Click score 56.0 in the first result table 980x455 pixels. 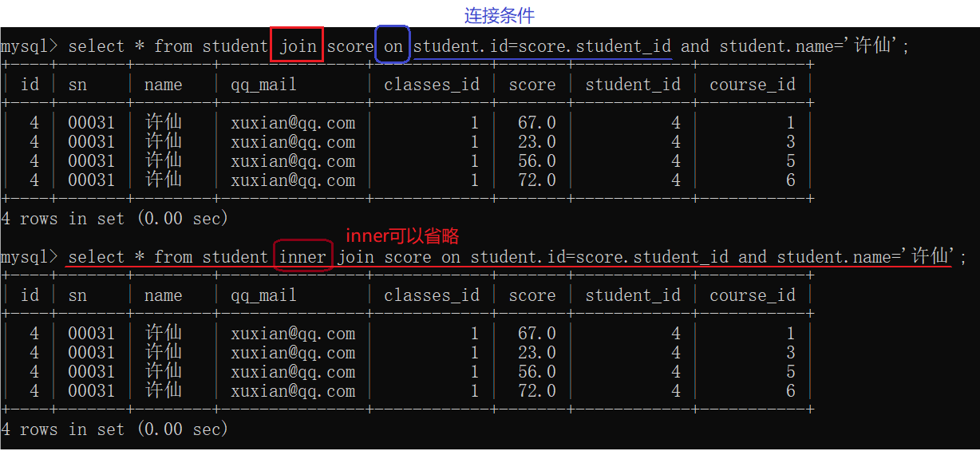coord(537,160)
